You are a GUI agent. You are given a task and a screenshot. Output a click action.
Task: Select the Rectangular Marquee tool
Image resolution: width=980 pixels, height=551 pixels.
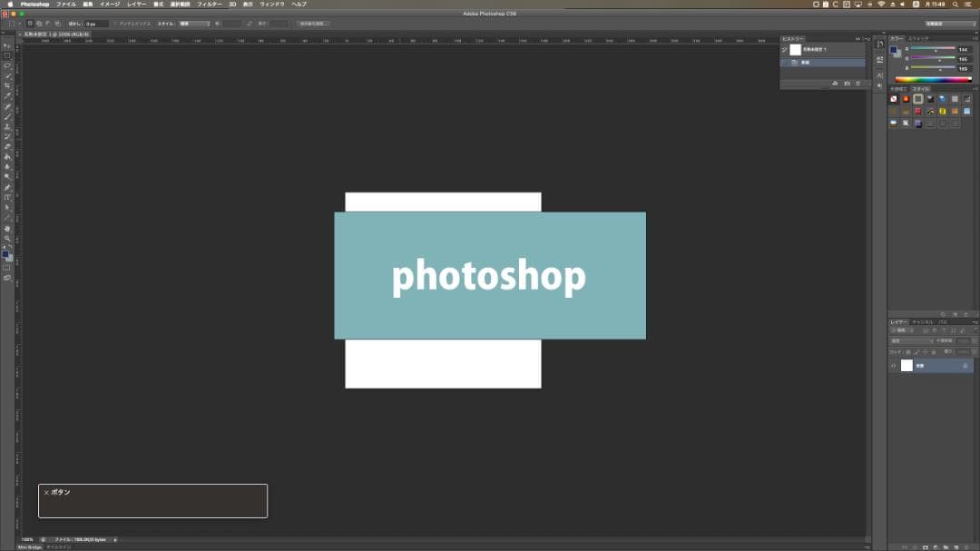(x=7, y=55)
